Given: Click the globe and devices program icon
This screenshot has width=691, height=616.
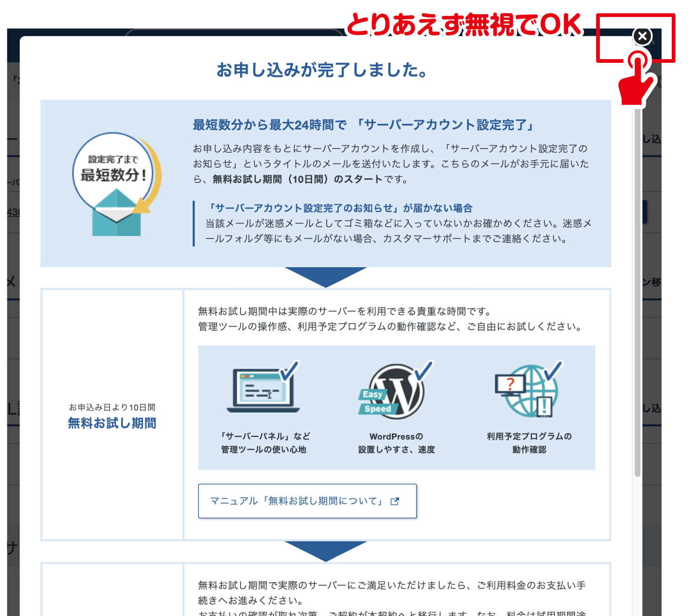Looking at the screenshot, I should coord(529,390).
